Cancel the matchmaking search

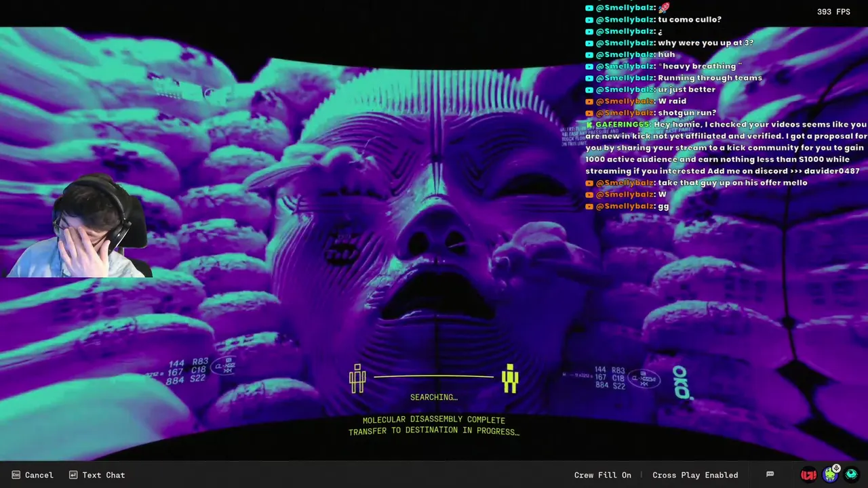point(33,475)
